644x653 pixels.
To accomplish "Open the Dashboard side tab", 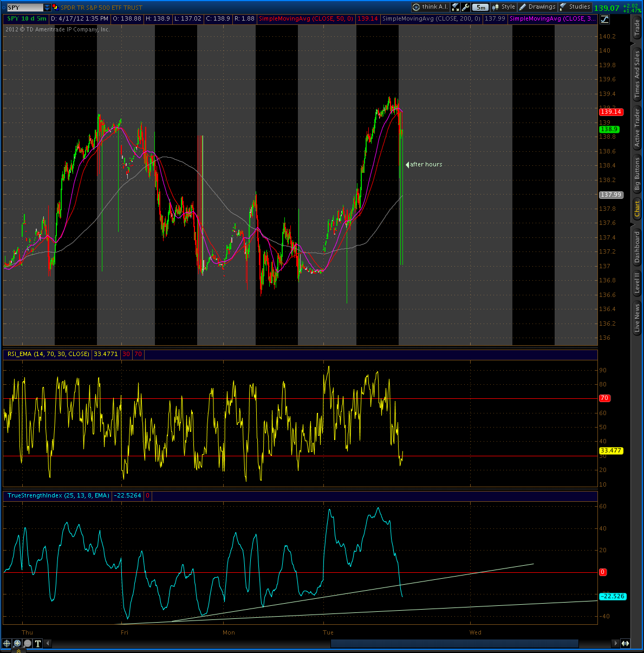I will (x=637, y=247).
